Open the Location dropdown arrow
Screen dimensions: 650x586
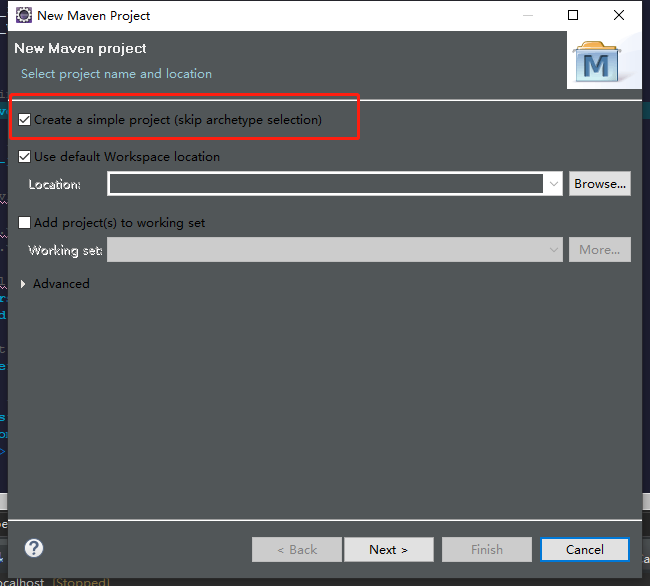553,184
